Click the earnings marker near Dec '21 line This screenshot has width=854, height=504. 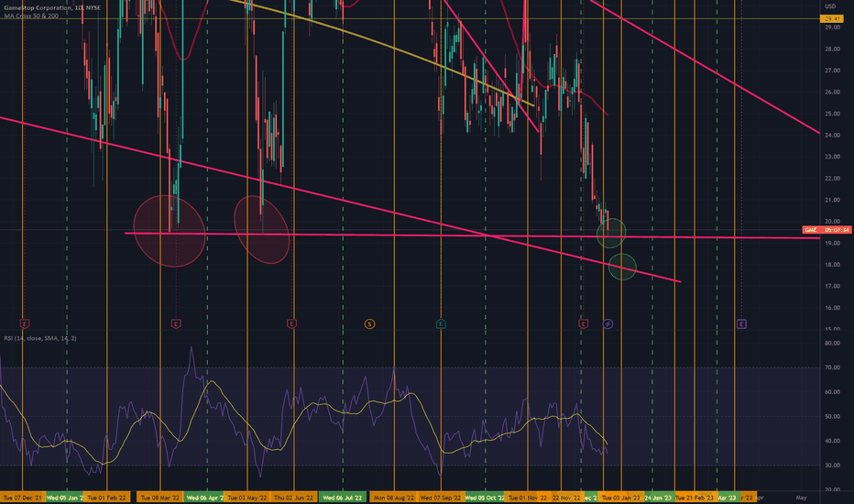point(25,323)
